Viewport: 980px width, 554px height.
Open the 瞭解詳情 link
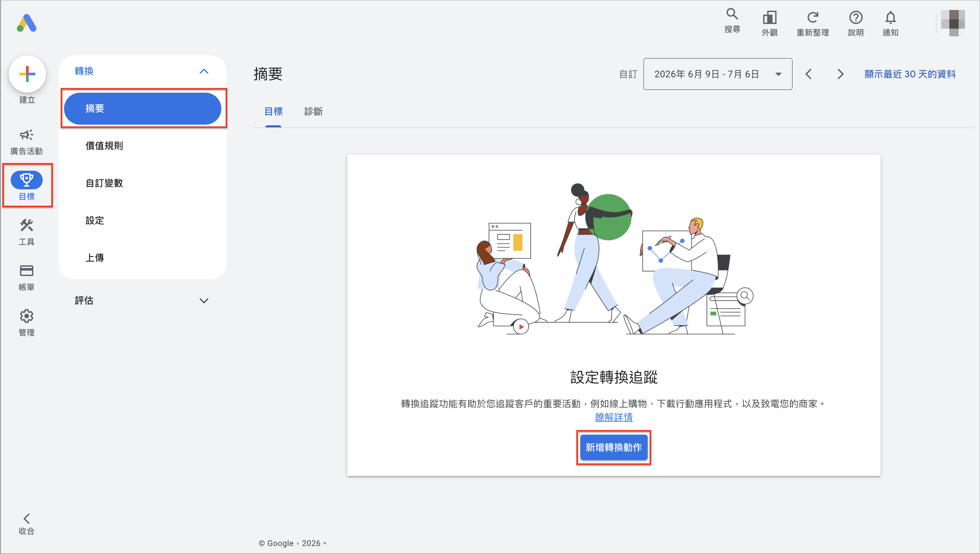click(614, 417)
